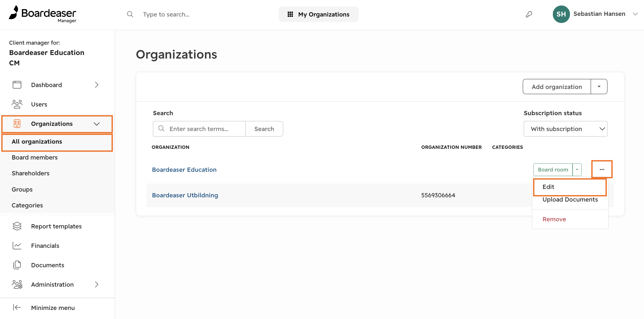Click the Minimize menu arrow icon
The width and height of the screenshot is (644, 319).
coord(17,308)
